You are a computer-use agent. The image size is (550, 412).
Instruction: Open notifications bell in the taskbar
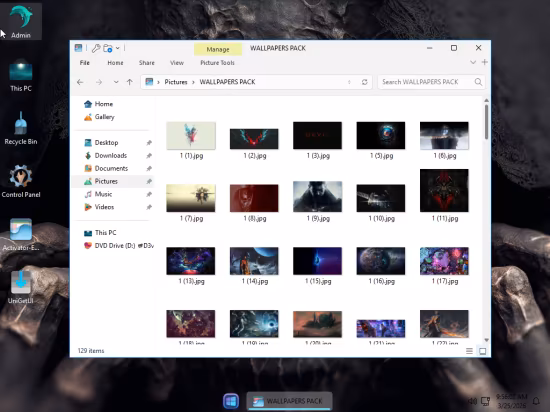click(x=536, y=401)
